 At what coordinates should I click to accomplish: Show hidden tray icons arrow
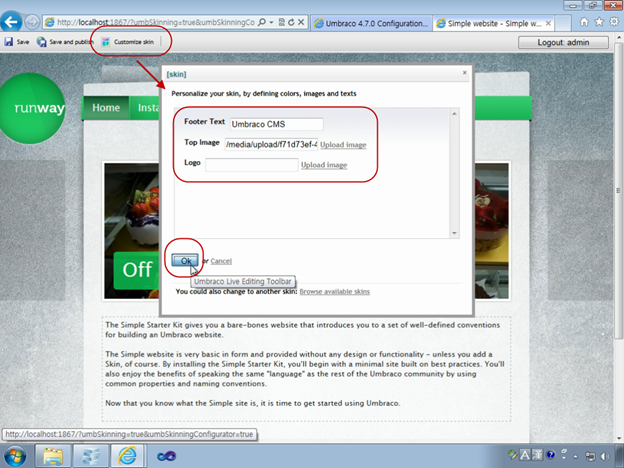[x=575, y=456]
